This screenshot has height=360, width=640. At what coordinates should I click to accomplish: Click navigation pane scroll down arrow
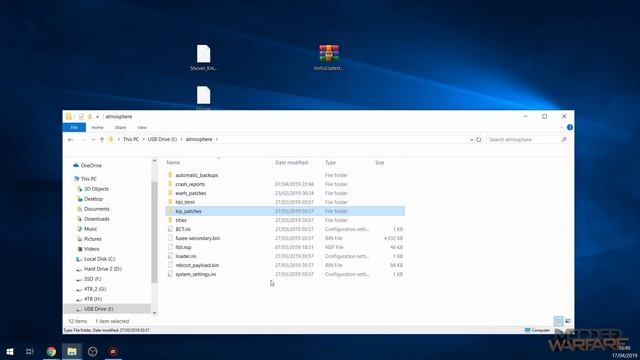(x=154, y=313)
